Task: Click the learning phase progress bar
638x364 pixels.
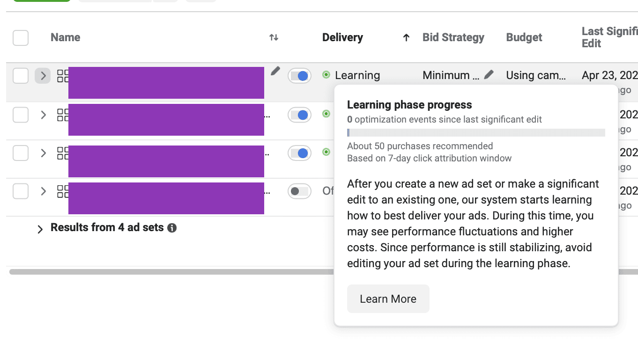Action: pos(476,133)
